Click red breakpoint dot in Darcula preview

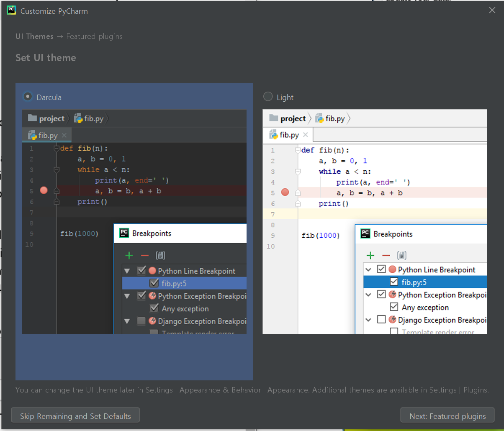(x=44, y=191)
